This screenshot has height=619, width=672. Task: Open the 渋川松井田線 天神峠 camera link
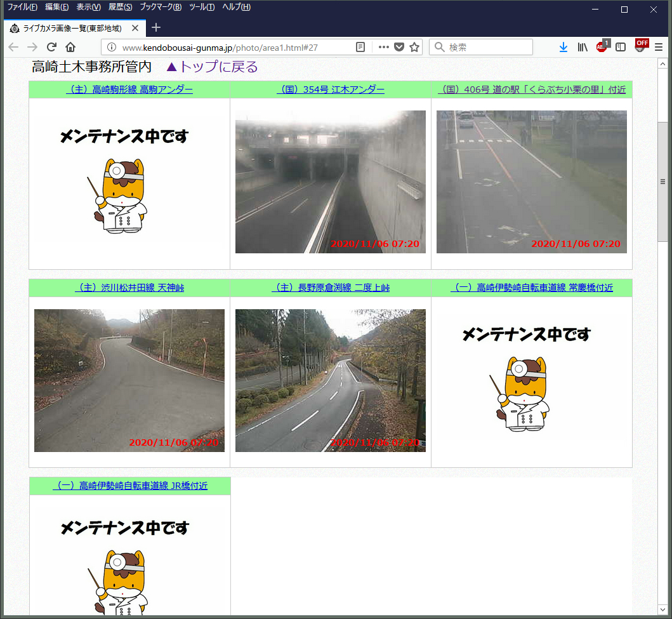tap(129, 288)
